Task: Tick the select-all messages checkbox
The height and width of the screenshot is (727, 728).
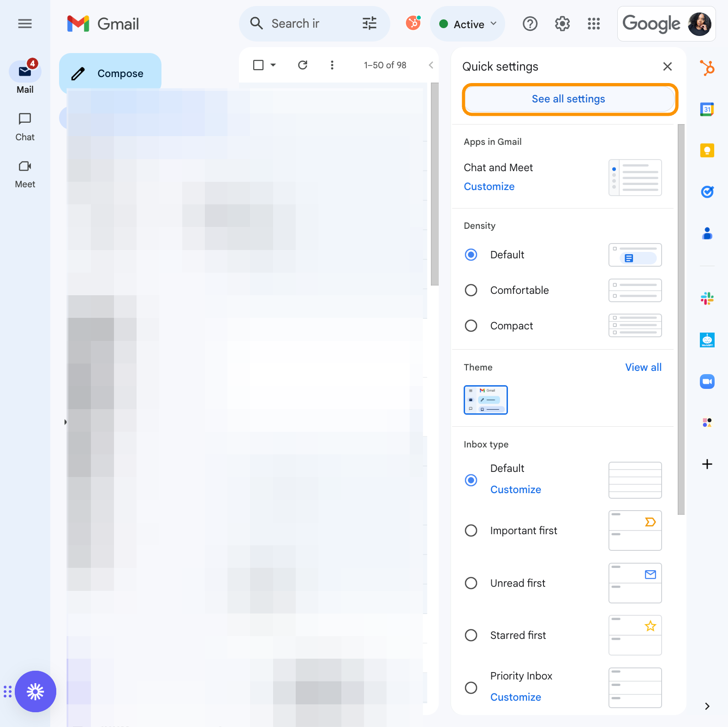Action: click(258, 65)
